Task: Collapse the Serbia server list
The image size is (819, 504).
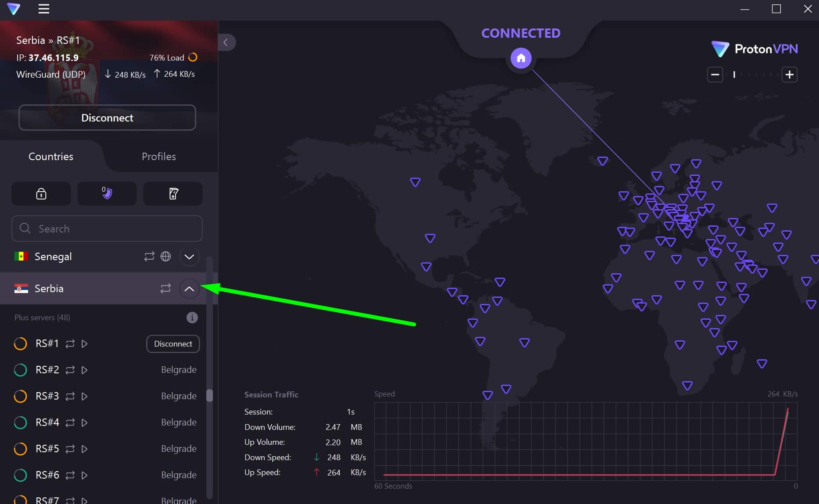Action: click(189, 289)
